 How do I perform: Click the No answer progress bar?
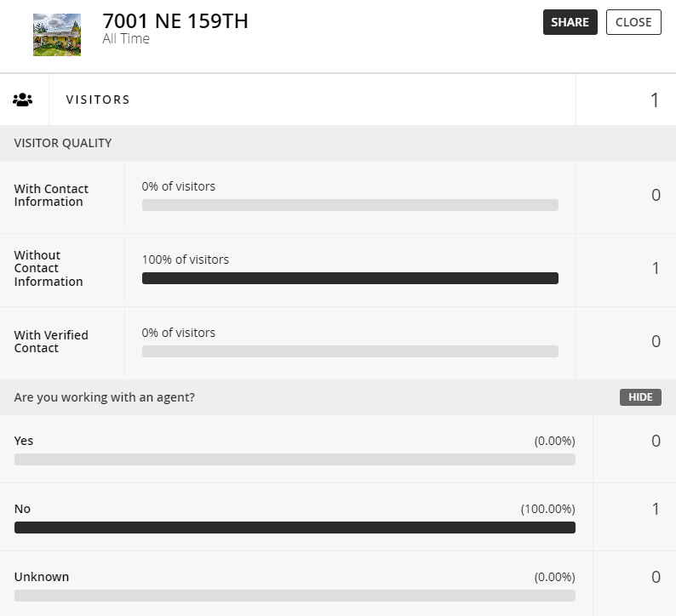(x=295, y=528)
